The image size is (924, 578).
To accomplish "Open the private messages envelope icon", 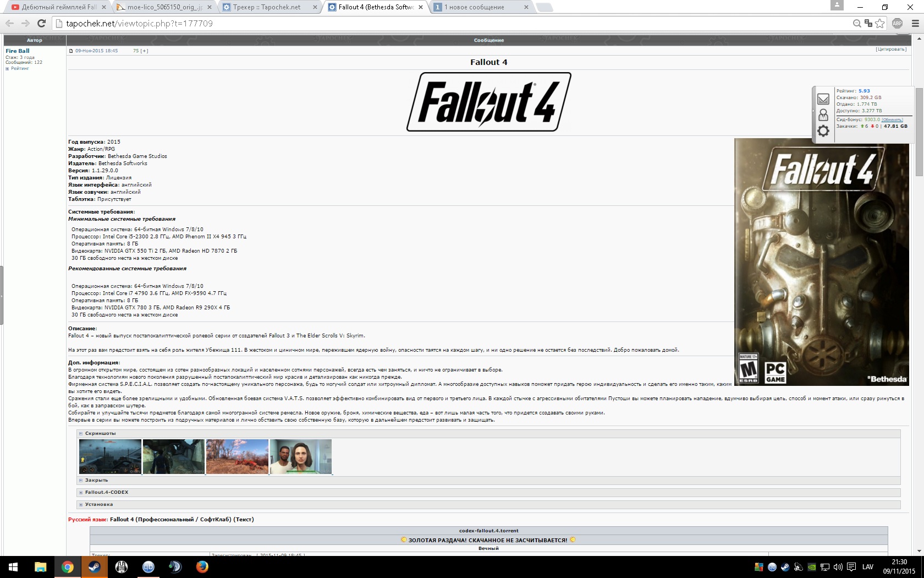I will click(823, 99).
